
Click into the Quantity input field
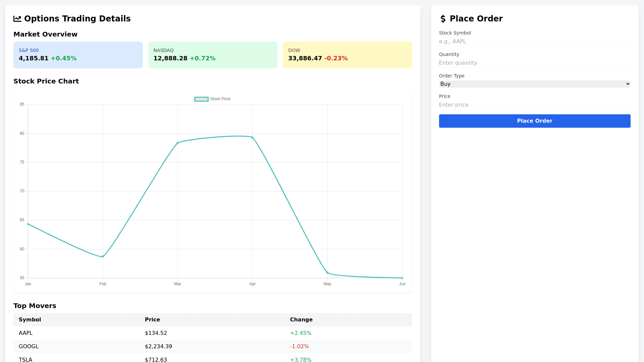(x=534, y=63)
